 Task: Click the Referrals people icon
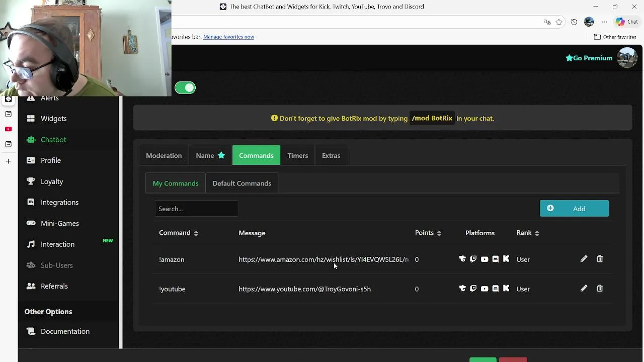click(x=31, y=286)
